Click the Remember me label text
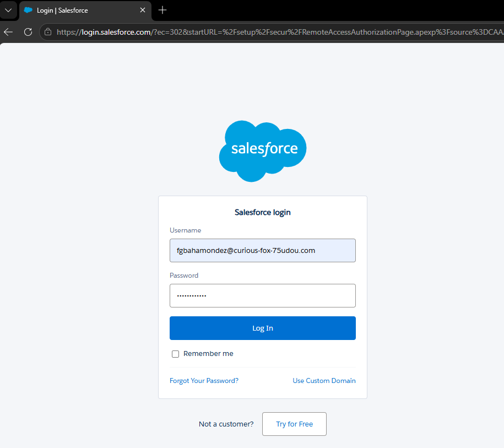This screenshot has height=448, width=504. 208,354
